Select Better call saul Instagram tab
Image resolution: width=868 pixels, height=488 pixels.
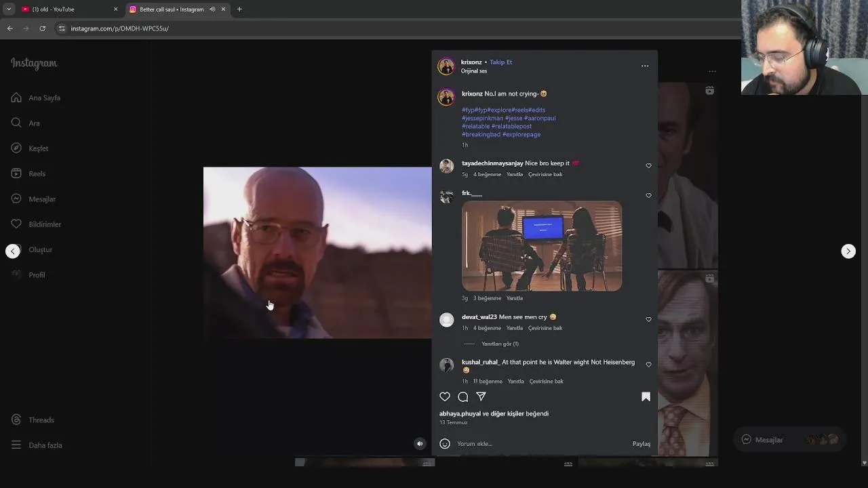171,9
